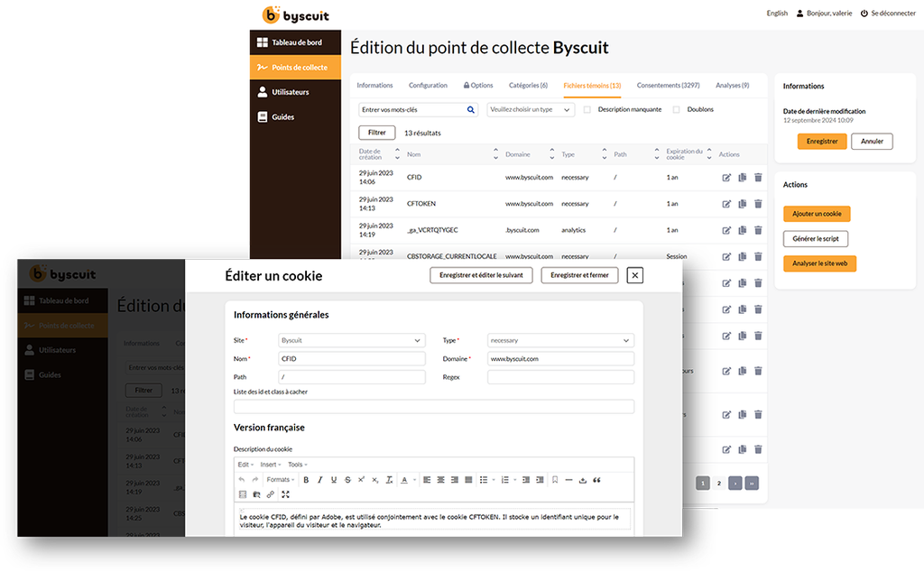Viewport: 924px width, 572px height.
Task: Open the Analyses (9) tab
Action: [733, 86]
